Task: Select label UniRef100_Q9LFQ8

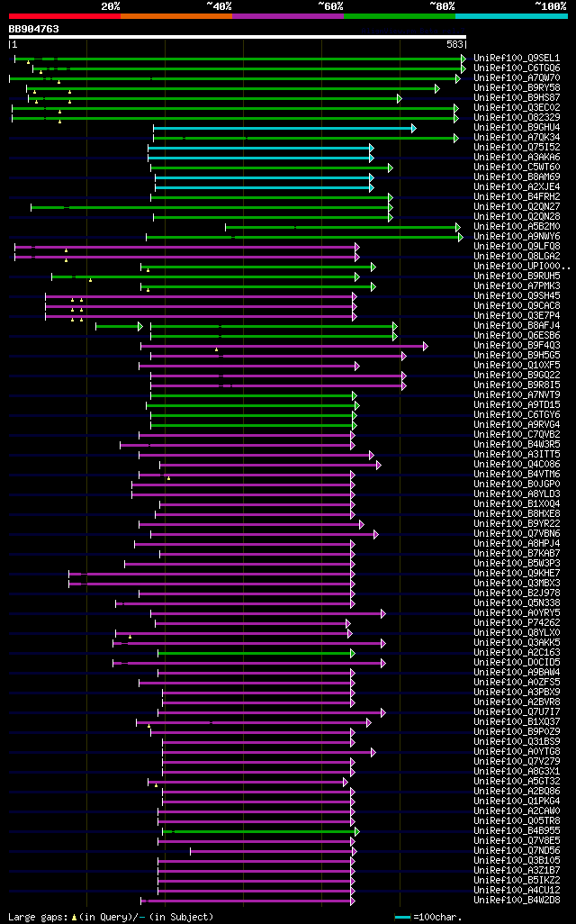Action: tap(517, 247)
